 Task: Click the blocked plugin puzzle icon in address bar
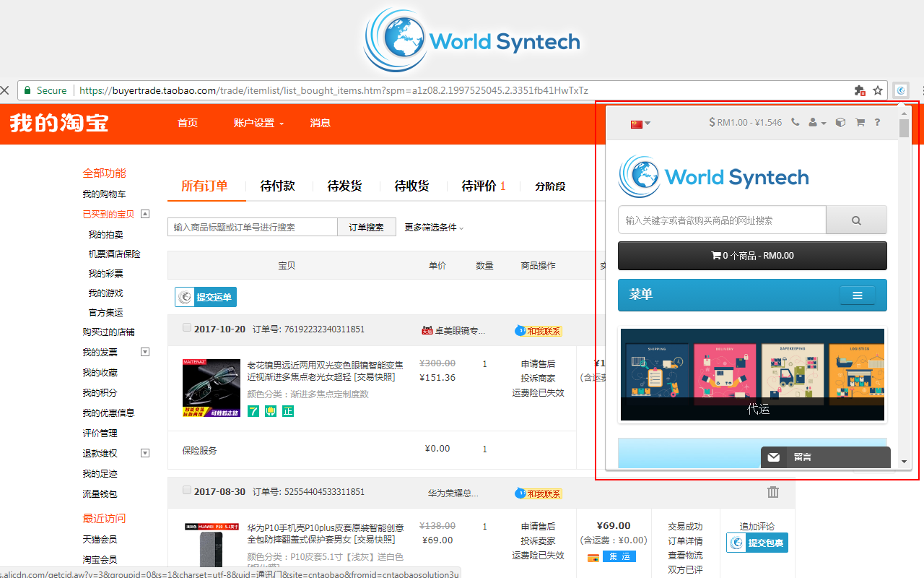(x=859, y=90)
